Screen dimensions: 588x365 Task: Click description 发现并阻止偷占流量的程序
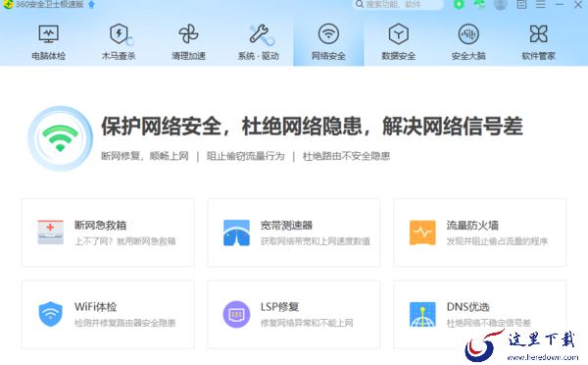click(497, 241)
